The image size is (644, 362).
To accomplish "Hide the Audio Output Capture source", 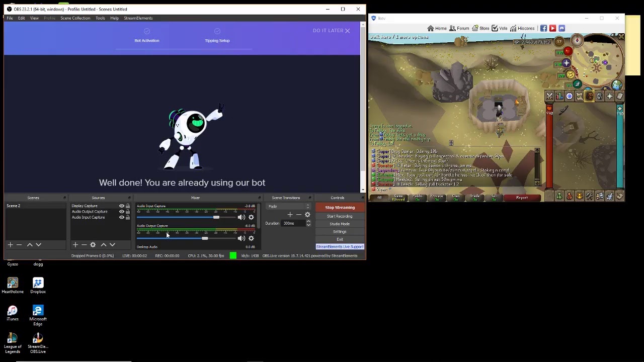I will pos(121,212).
